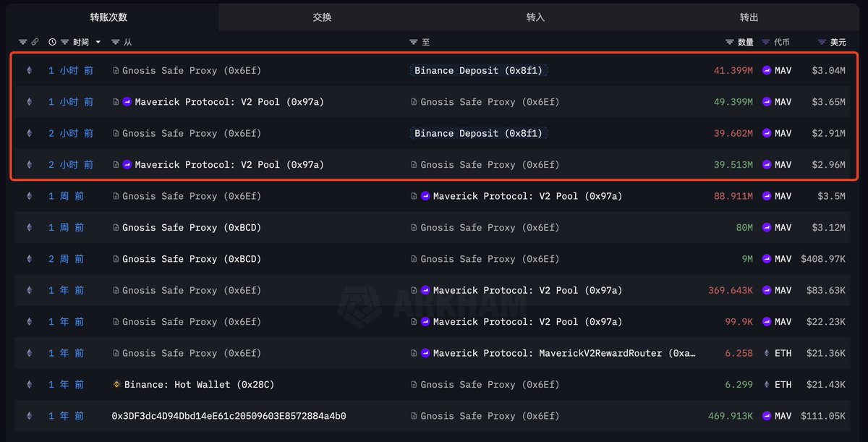Open Gnosis Safe Proxy (0x6Ef) sender on 99.9K row

(192, 322)
